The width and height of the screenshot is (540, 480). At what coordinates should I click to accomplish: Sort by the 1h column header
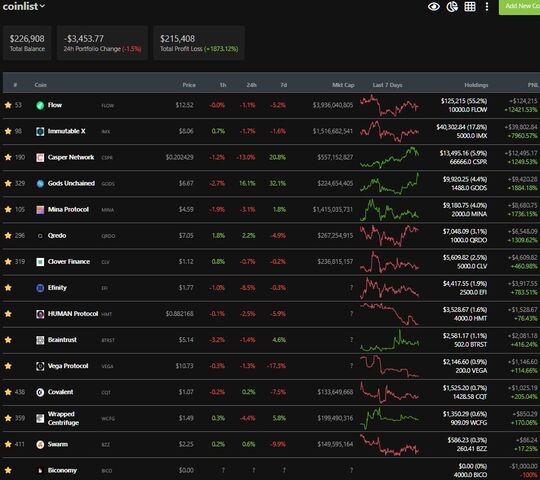click(x=223, y=85)
